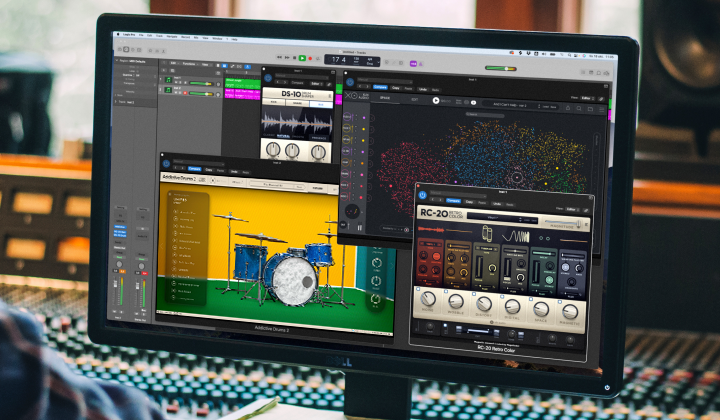Toggle the checkbox above the NOISE knob
Viewport: 720px width, 420px height.
[418, 290]
